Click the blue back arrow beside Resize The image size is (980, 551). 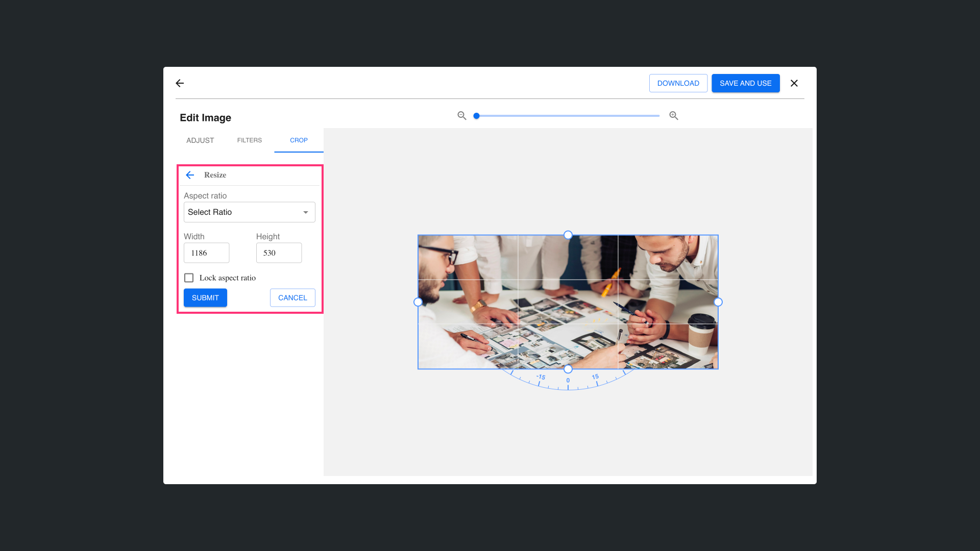[x=190, y=175]
